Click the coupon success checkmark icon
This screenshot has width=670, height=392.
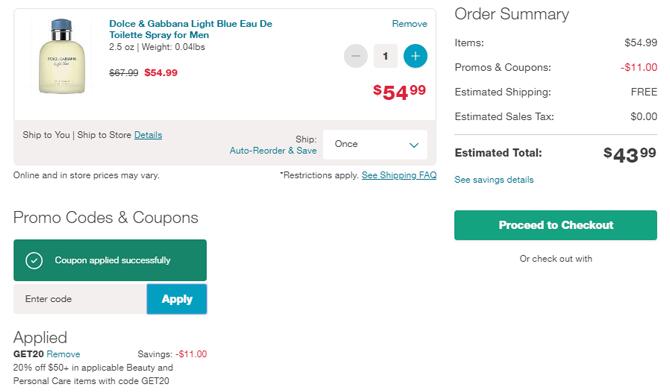click(x=34, y=260)
